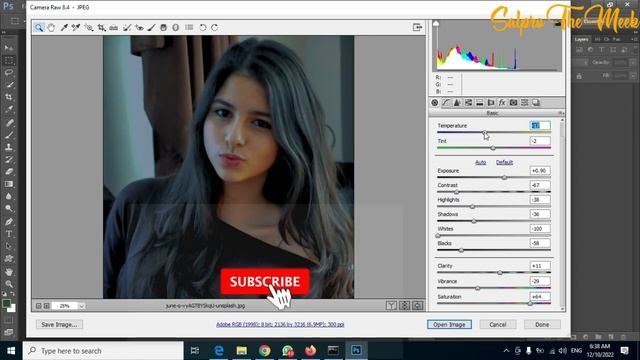
Task: Click the Clarity value field
Action: click(x=540, y=266)
